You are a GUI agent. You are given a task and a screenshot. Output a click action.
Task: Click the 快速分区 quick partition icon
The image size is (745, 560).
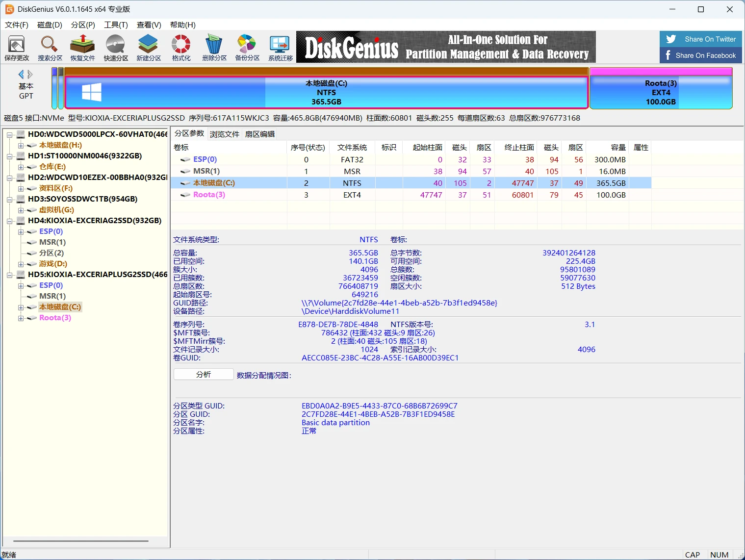tap(116, 48)
